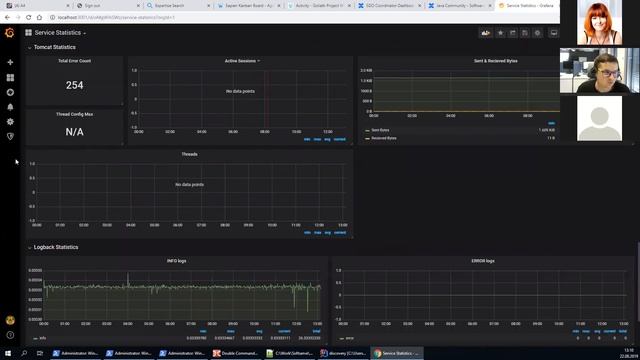The width and height of the screenshot is (640, 360).
Task: Open the Threads panel title
Action: tap(189, 154)
